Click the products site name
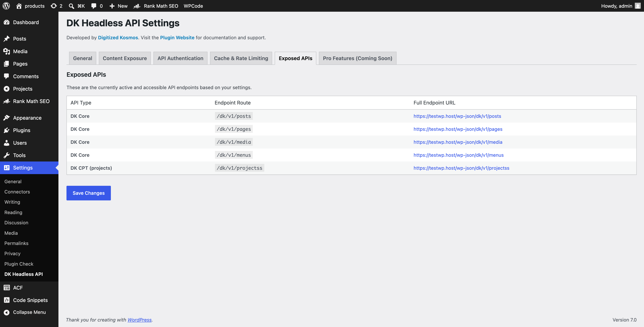Viewport: 644px width, 327px height. (x=35, y=6)
